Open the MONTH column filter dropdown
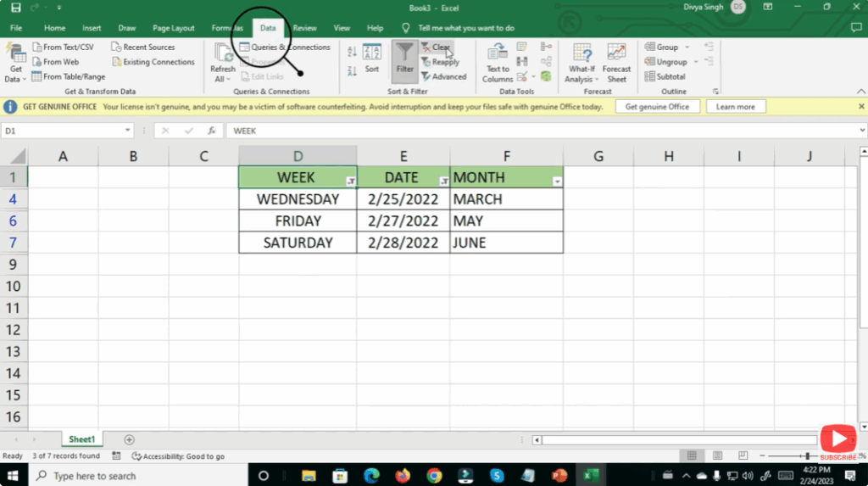The image size is (868, 486). coord(557,182)
